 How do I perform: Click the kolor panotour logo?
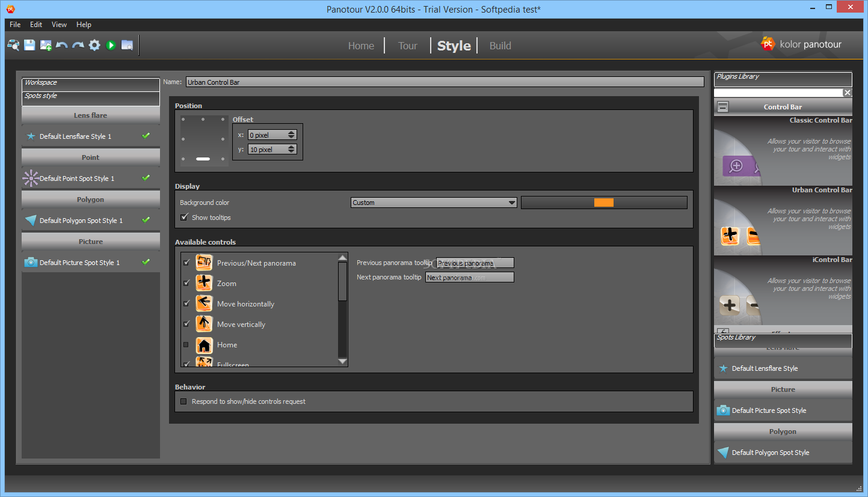(801, 44)
